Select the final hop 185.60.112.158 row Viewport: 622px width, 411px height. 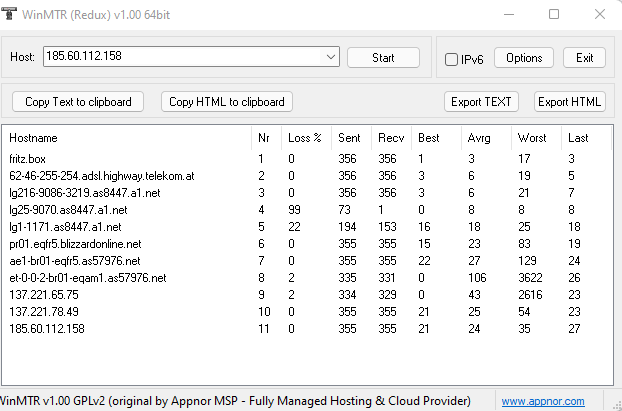305,328
